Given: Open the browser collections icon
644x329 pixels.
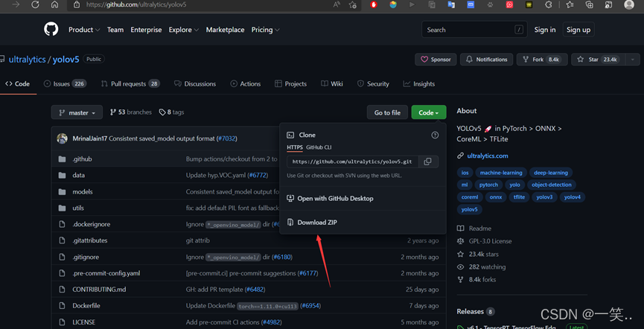Looking at the screenshot, I should click(x=590, y=4).
